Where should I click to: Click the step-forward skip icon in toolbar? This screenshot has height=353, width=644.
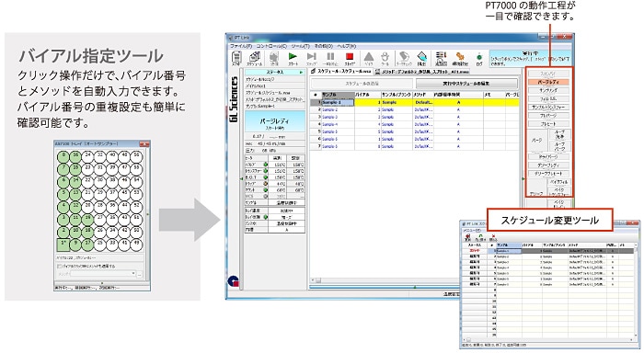(x=312, y=57)
